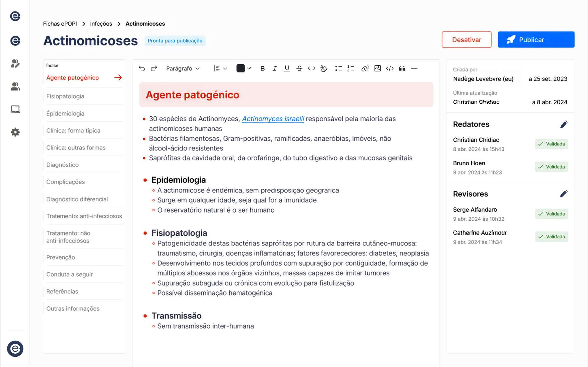Click the undo arrow in editor toolbar
The height and width of the screenshot is (367, 588).
coord(142,68)
